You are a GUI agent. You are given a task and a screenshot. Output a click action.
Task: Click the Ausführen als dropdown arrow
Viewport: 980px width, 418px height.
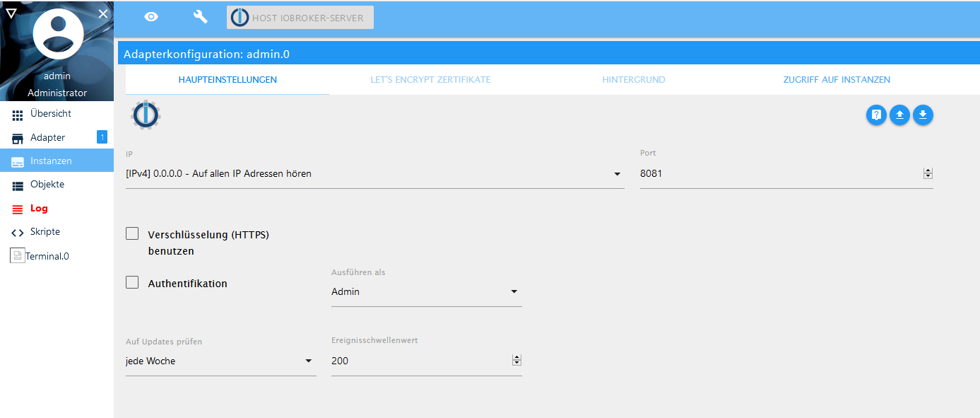[514, 291]
